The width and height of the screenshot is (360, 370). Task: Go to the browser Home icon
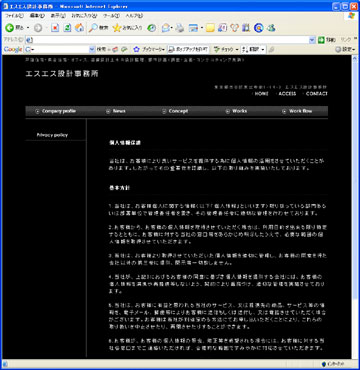(79, 28)
